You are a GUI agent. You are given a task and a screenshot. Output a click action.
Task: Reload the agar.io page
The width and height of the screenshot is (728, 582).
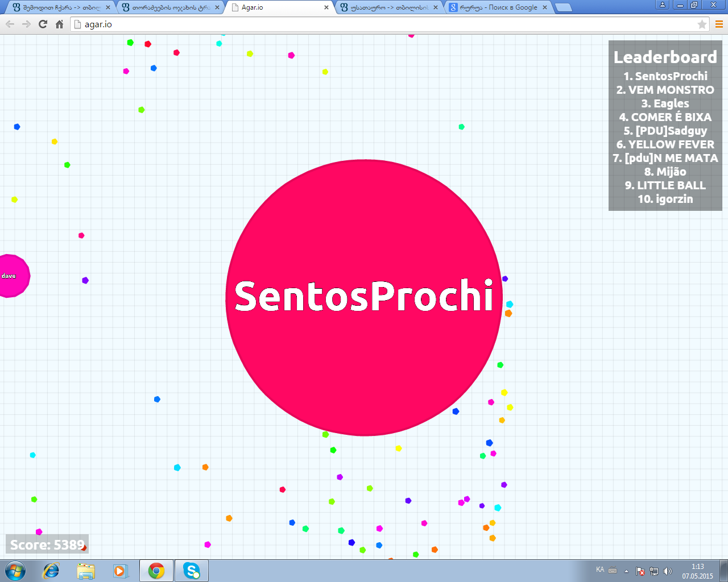pyautogui.click(x=43, y=24)
